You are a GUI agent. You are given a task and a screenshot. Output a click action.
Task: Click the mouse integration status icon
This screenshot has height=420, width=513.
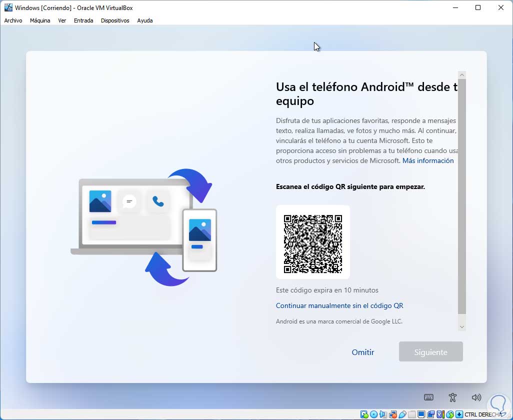pos(449,414)
